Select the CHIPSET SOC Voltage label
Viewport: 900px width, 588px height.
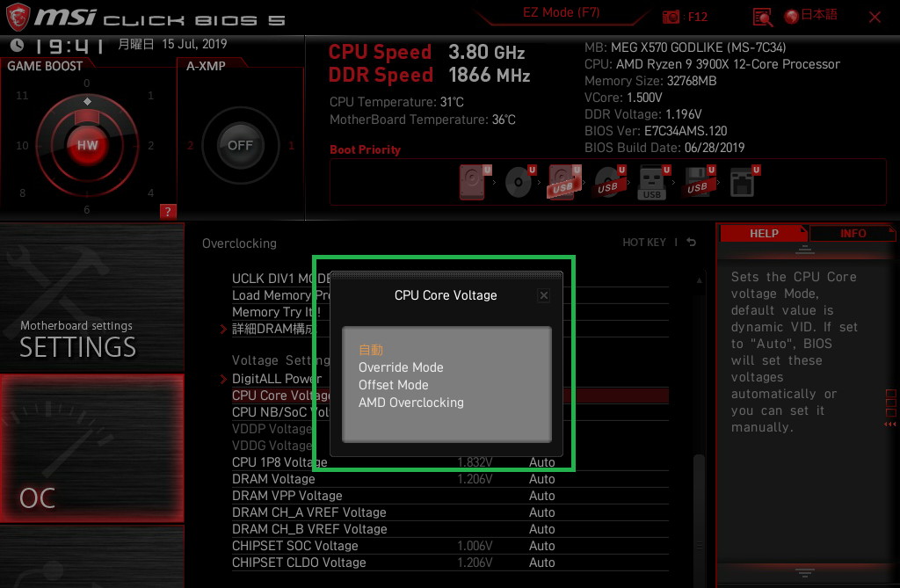pyautogui.click(x=295, y=546)
